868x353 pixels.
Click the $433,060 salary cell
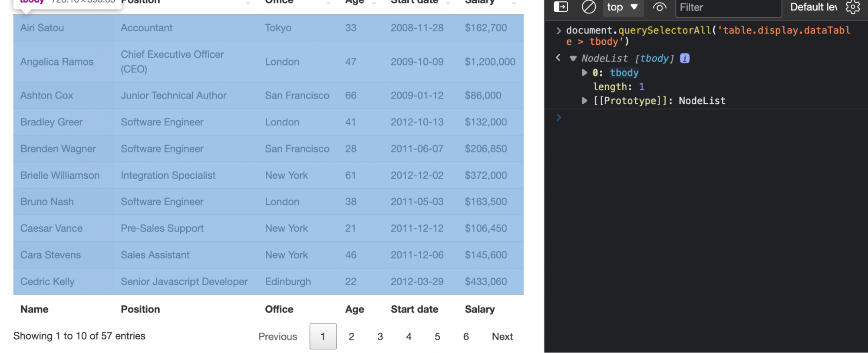pos(491,281)
